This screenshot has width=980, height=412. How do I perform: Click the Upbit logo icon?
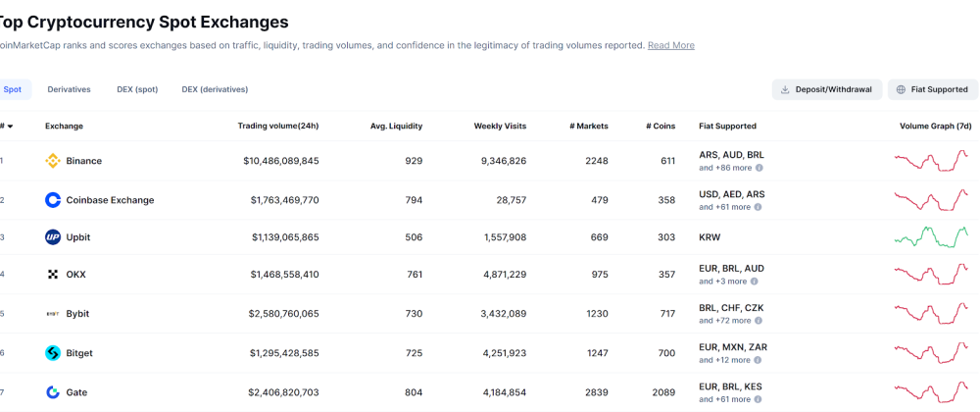pyautogui.click(x=53, y=237)
